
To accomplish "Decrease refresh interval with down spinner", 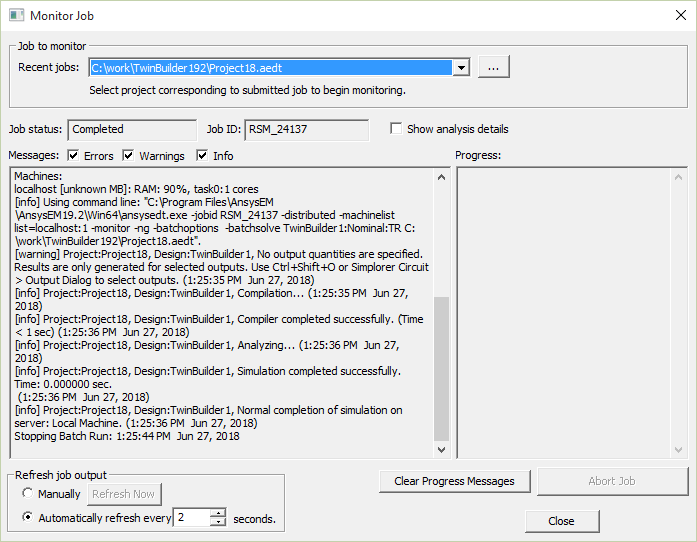I will point(218,522).
